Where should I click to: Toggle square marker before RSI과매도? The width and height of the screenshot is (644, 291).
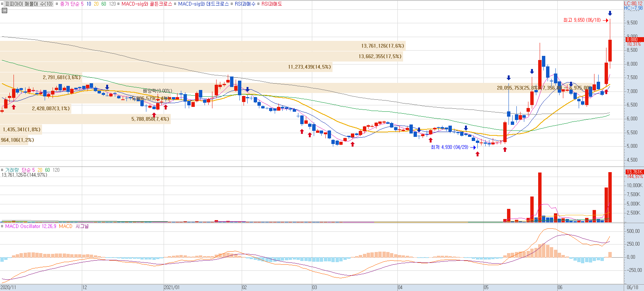pos(259,4)
